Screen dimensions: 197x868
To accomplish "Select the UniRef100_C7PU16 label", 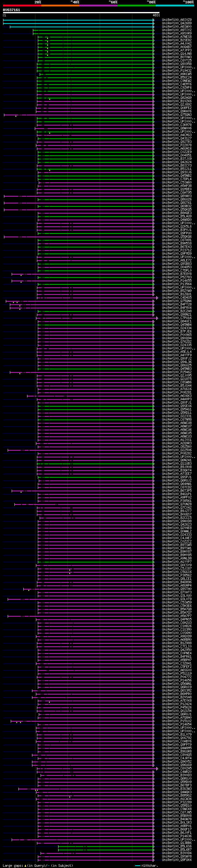I will coord(177,318).
